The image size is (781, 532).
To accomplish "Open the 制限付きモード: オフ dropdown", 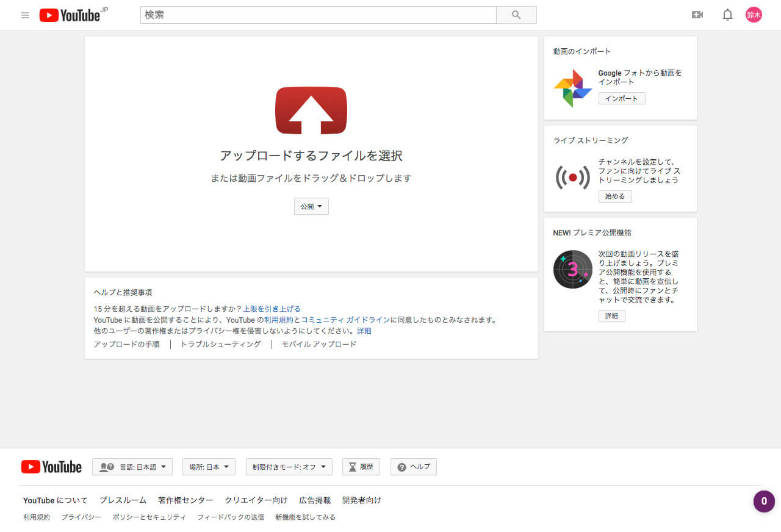I will click(289, 467).
